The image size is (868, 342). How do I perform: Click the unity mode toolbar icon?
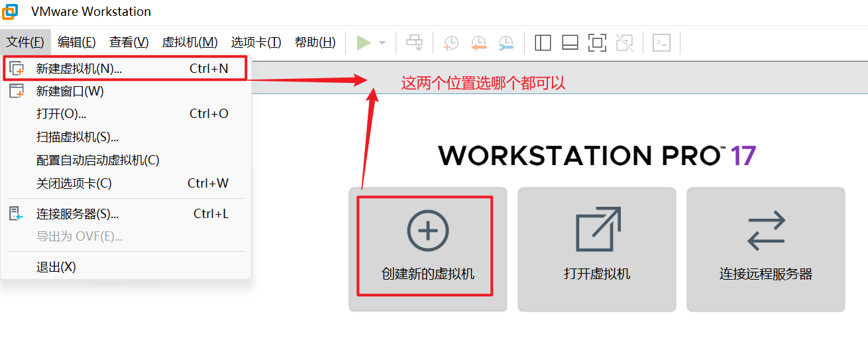[624, 42]
